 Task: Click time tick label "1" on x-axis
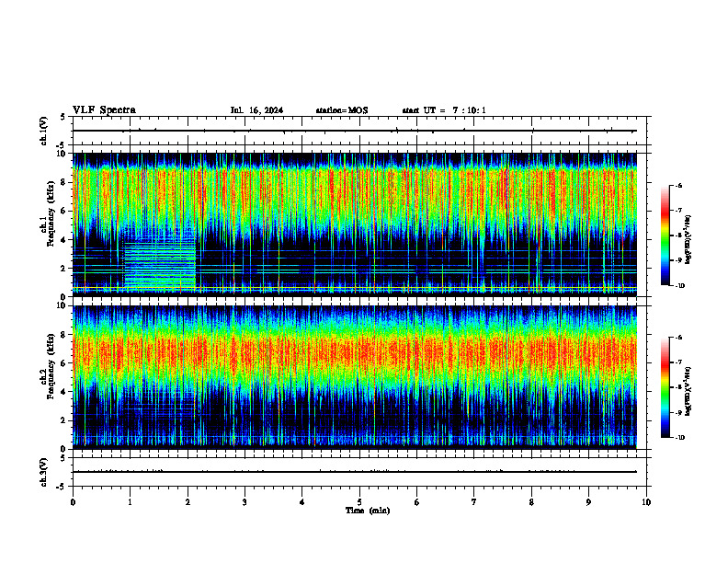tap(130, 502)
